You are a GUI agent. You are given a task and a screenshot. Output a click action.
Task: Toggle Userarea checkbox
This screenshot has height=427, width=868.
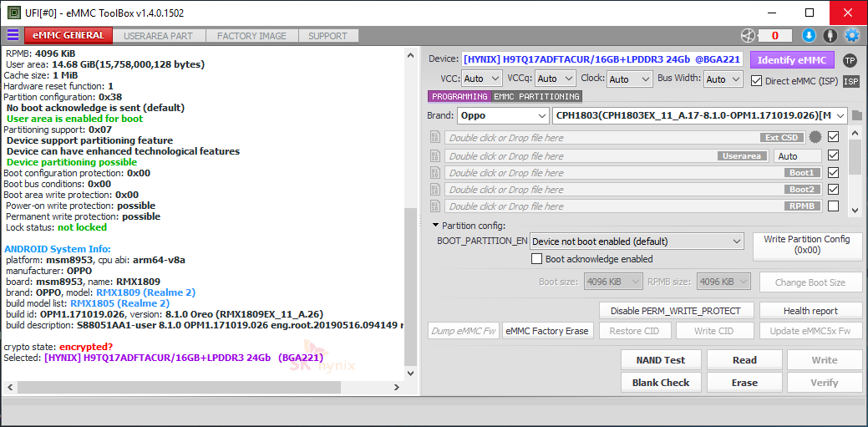(833, 155)
